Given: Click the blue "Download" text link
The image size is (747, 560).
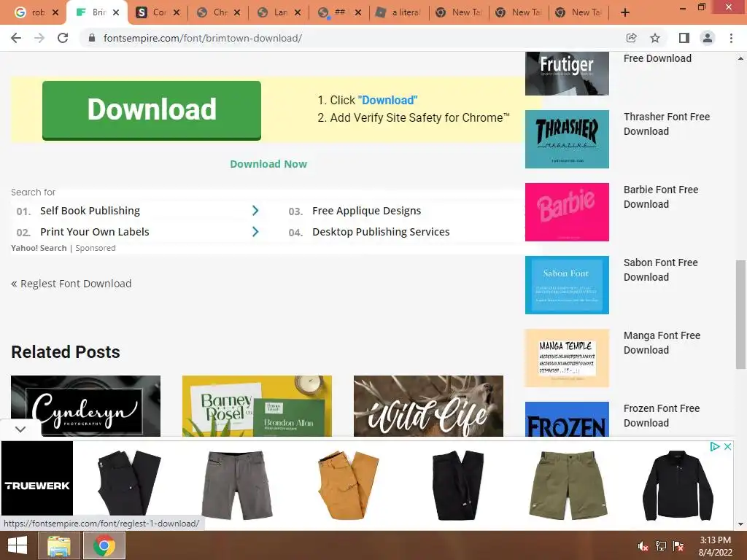Looking at the screenshot, I should [388, 100].
